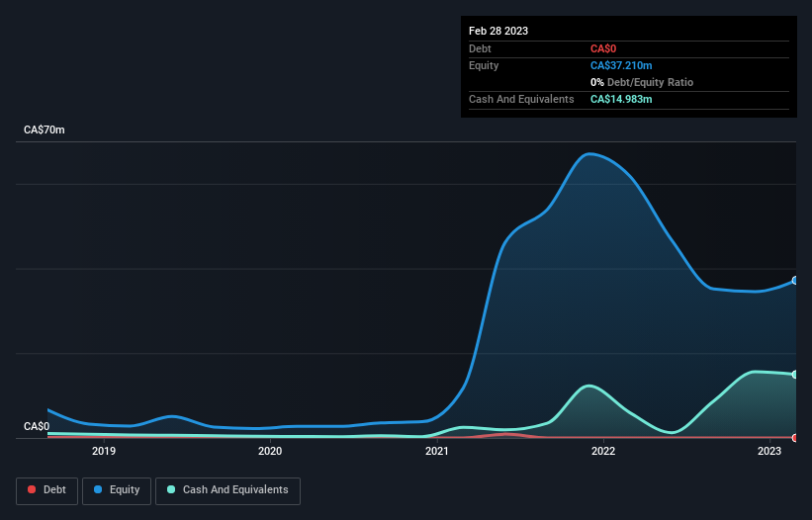Screen dimensions: 812x520
Task: Click the CA$0 y-axis label
Action: coord(37,426)
